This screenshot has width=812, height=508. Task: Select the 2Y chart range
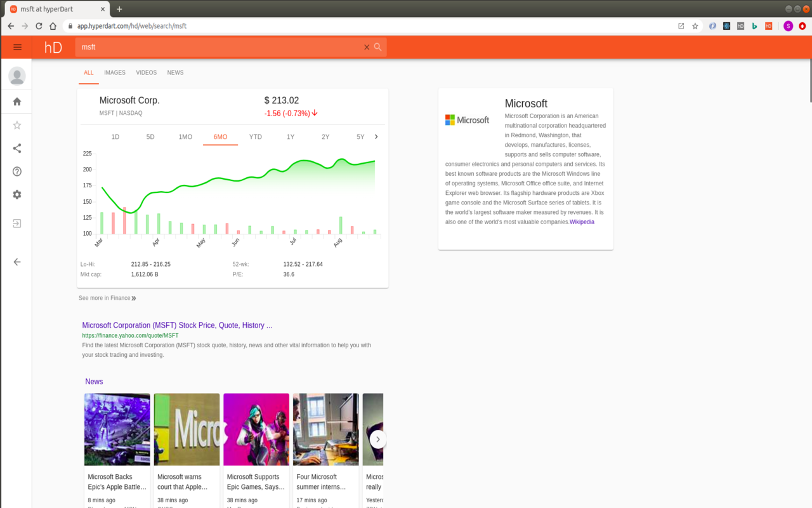point(325,137)
